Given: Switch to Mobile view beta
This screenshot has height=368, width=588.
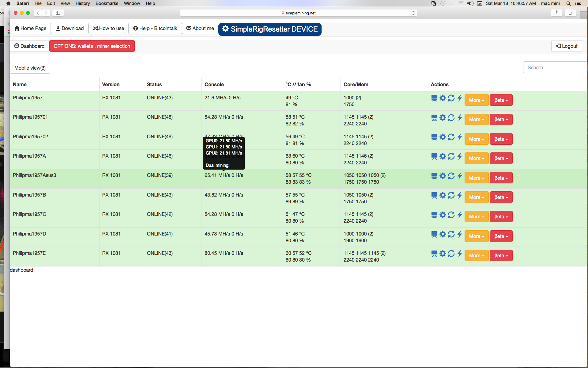Looking at the screenshot, I should 30,68.
